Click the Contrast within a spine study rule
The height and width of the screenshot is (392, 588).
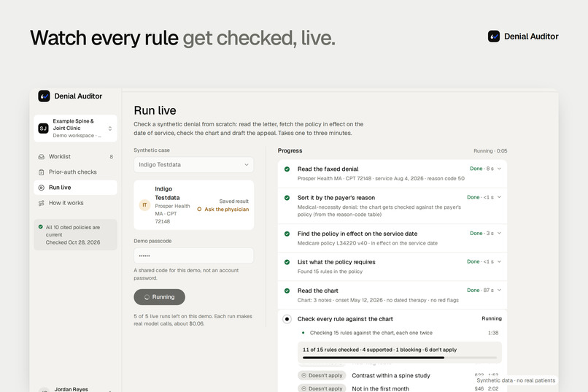click(391, 375)
